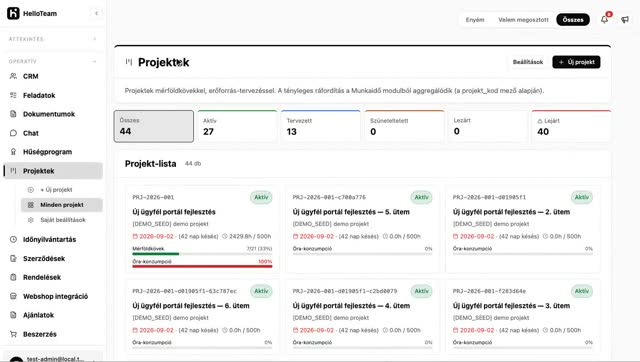Click the Feladatok checklist icon

point(13,95)
